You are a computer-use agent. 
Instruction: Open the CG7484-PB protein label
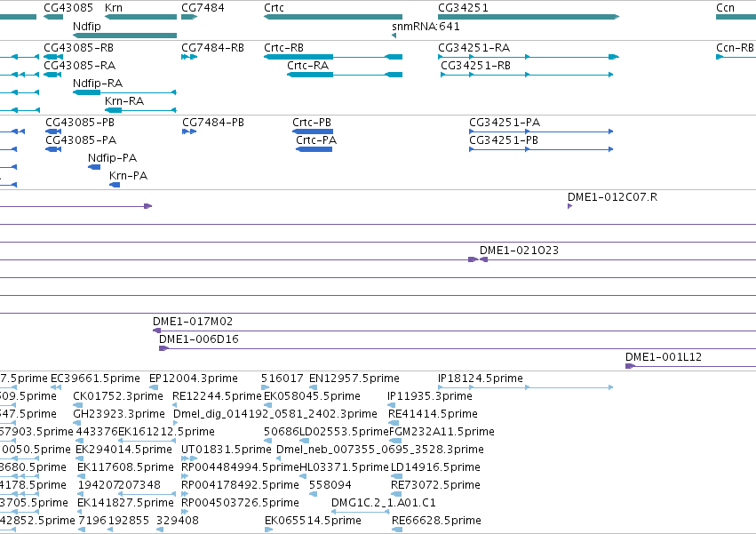pyautogui.click(x=212, y=122)
